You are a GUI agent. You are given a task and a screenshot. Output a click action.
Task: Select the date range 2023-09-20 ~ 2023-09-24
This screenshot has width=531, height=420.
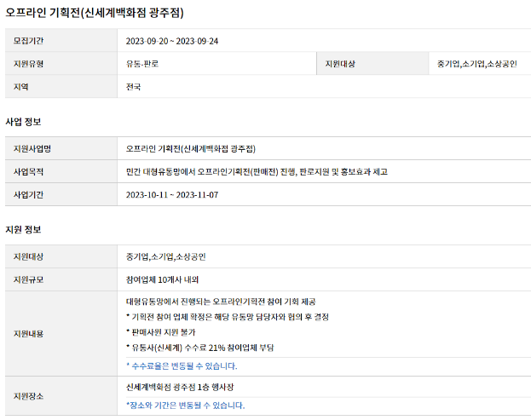point(172,41)
